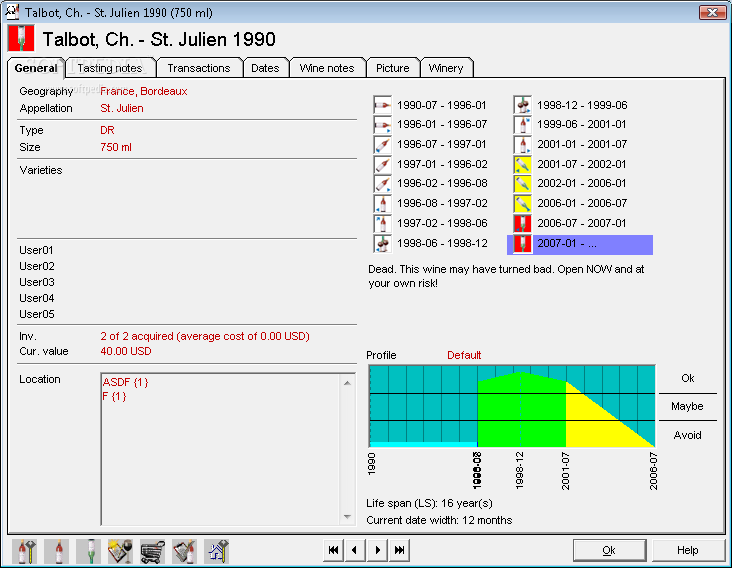The image size is (732, 568).
Task: Select location entry ASDF {1}
Action: point(125,382)
